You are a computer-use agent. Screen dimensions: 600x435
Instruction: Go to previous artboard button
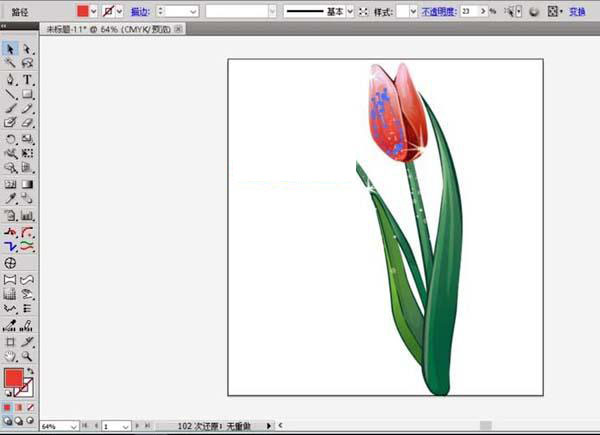point(96,425)
